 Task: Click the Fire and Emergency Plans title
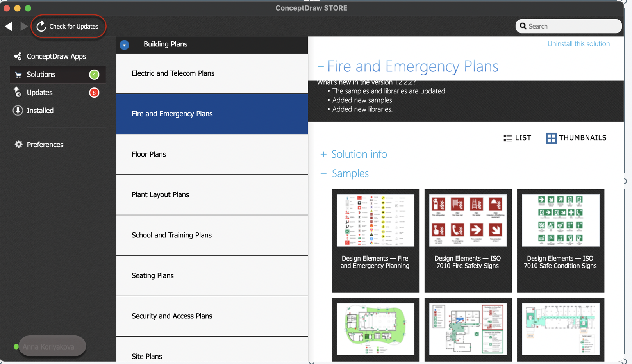pyautogui.click(x=412, y=66)
